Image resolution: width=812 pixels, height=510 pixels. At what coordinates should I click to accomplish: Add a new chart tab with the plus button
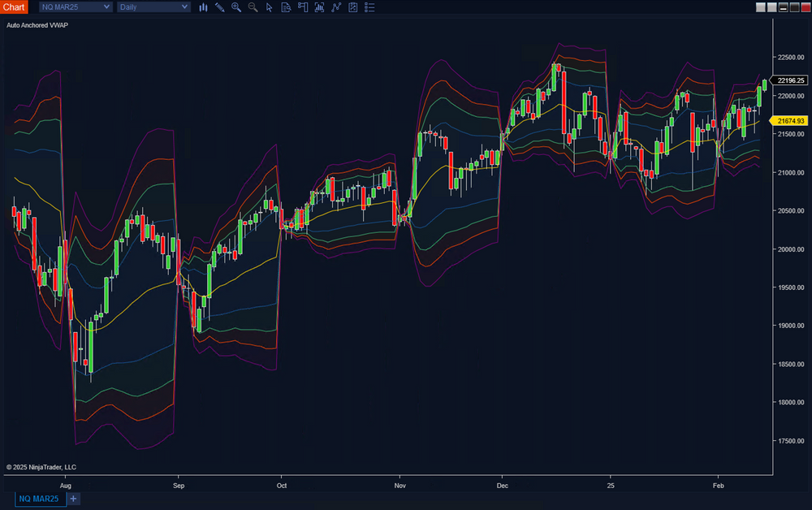pos(73,499)
